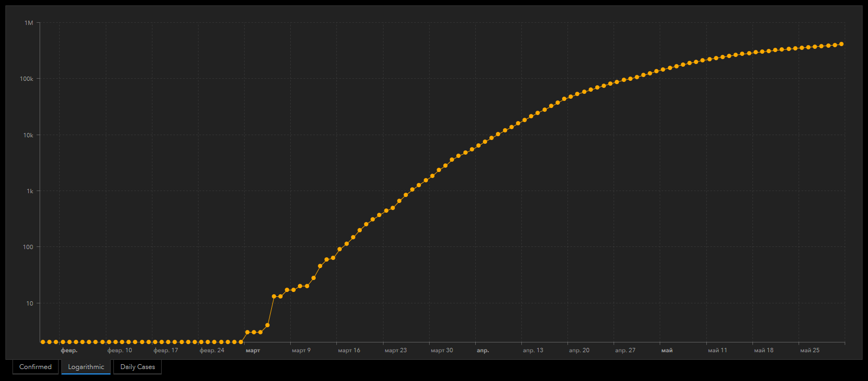Click the 'февр.' x-axis label
Viewport: 868px width, 381px height.
point(69,351)
